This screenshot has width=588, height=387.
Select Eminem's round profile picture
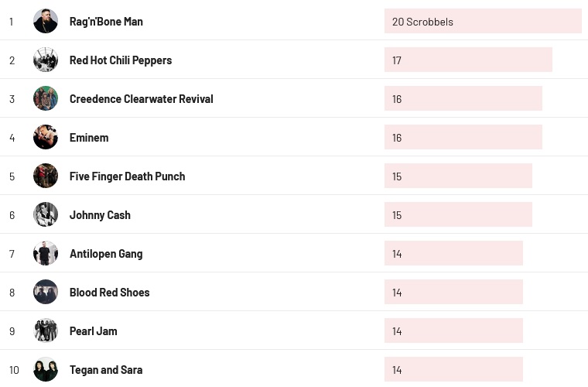[x=46, y=137]
